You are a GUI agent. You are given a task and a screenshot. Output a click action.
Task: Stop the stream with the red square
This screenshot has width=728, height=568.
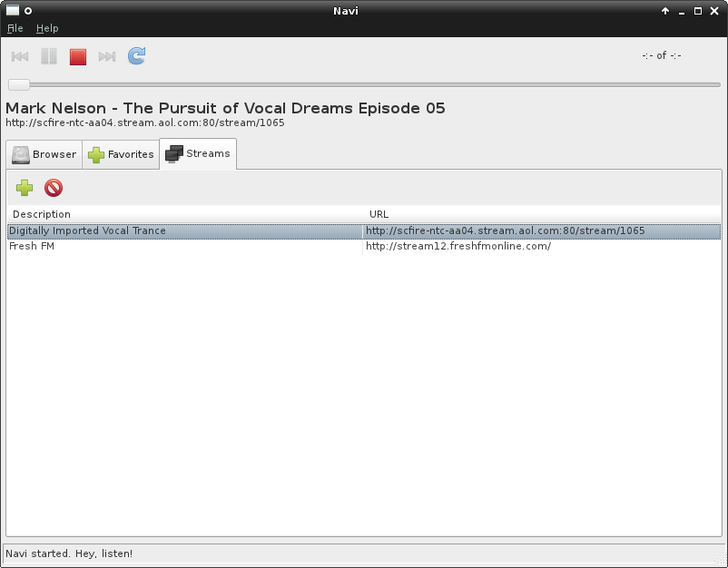[78, 56]
